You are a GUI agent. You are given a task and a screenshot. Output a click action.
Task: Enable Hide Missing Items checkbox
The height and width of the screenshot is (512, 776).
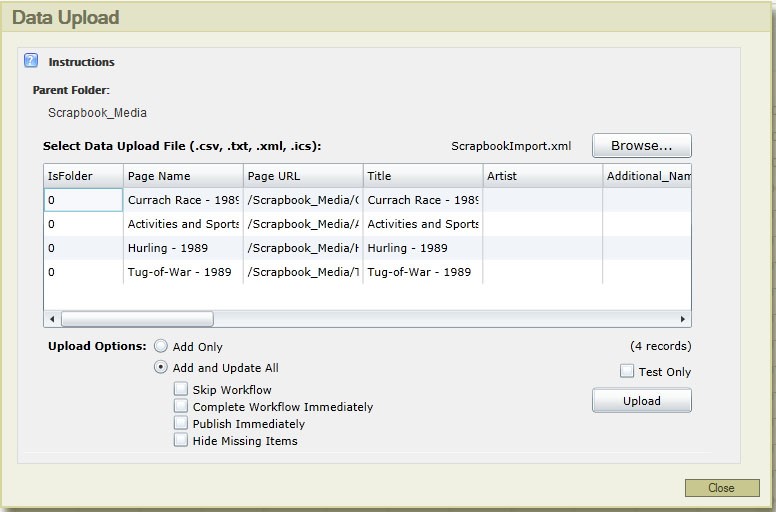181,440
